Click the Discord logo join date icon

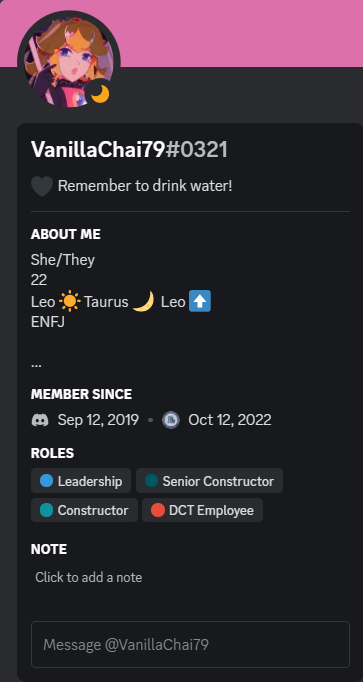[x=40, y=420]
